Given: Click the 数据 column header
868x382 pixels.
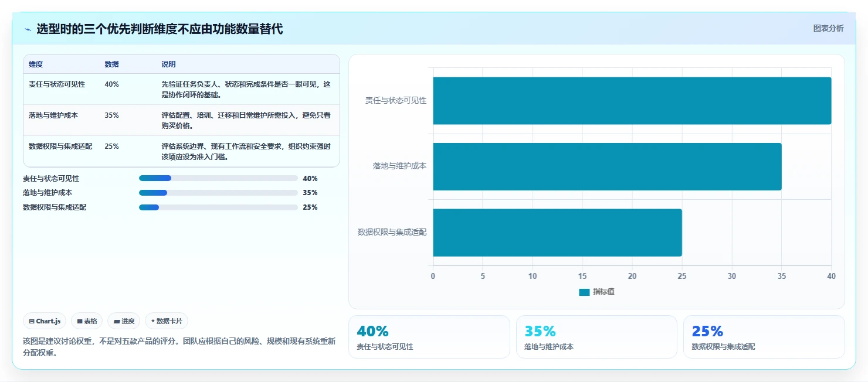Looking at the screenshot, I should 111,64.
